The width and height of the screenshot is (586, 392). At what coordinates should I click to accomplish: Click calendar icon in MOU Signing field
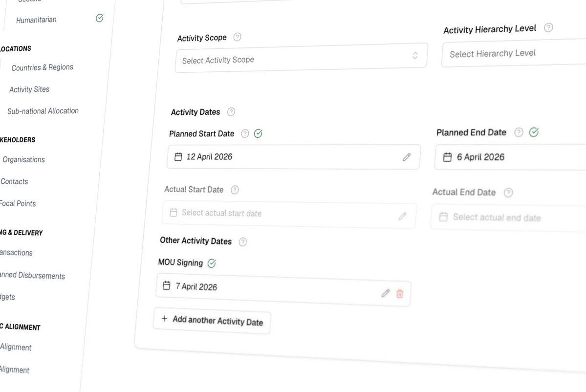pyautogui.click(x=167, y=285)
